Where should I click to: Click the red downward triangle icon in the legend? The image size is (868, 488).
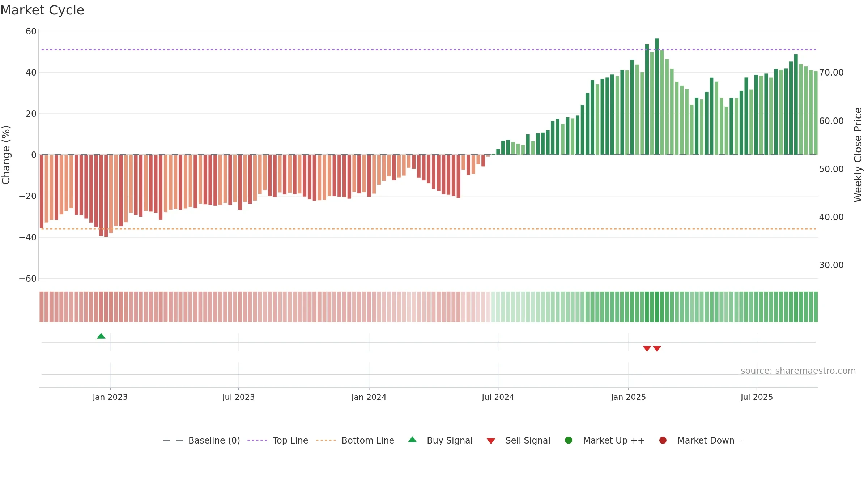pyautogui.click(x=491, y=441)
